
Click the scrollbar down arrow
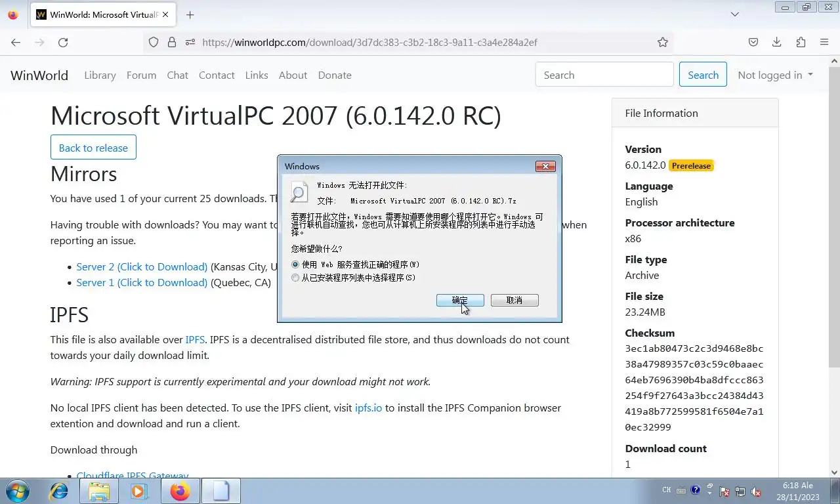click(x=834, y=472)
